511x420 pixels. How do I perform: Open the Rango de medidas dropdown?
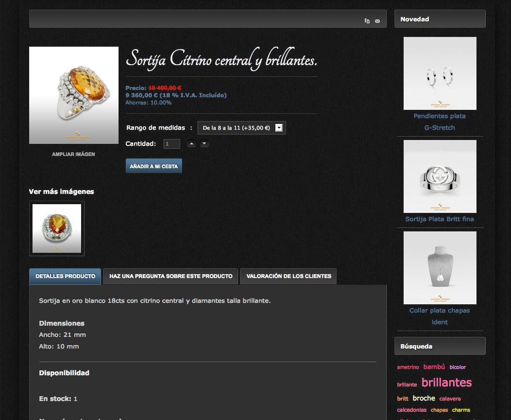[x=241, y=128]
